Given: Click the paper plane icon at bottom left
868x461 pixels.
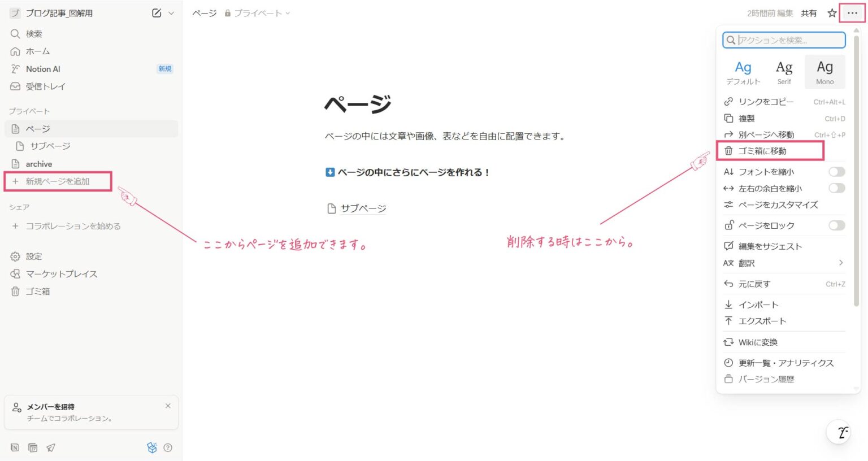Looking at the screenshot, I should tap(51, 447).
